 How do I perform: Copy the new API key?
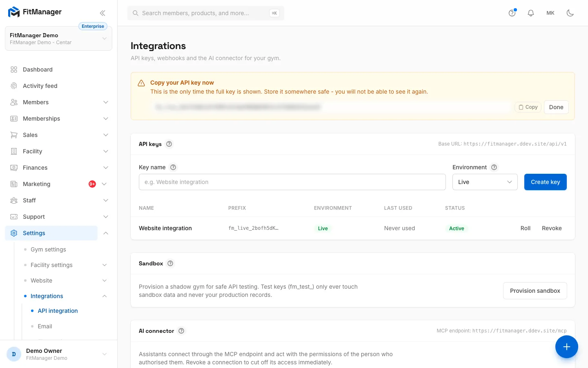tap(528, 107)
